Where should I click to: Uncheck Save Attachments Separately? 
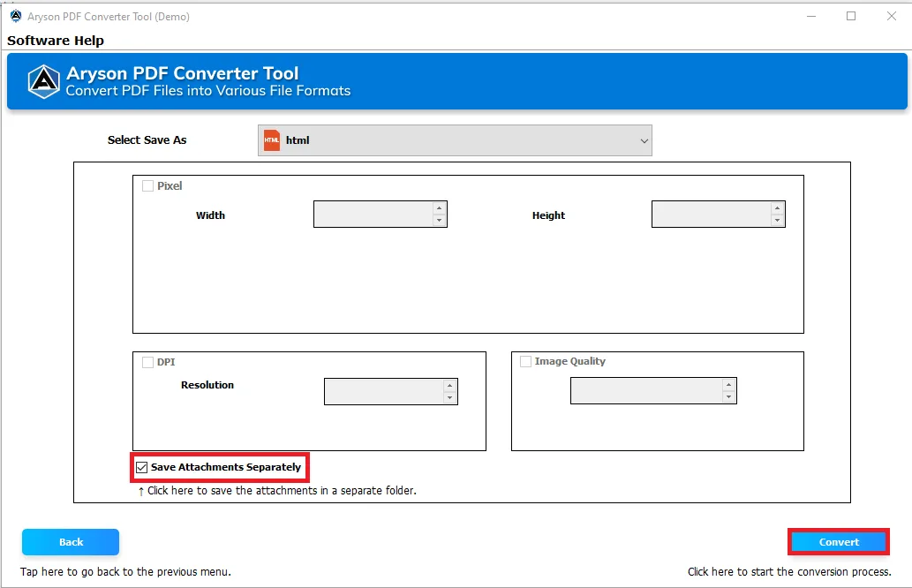(141, 467)
